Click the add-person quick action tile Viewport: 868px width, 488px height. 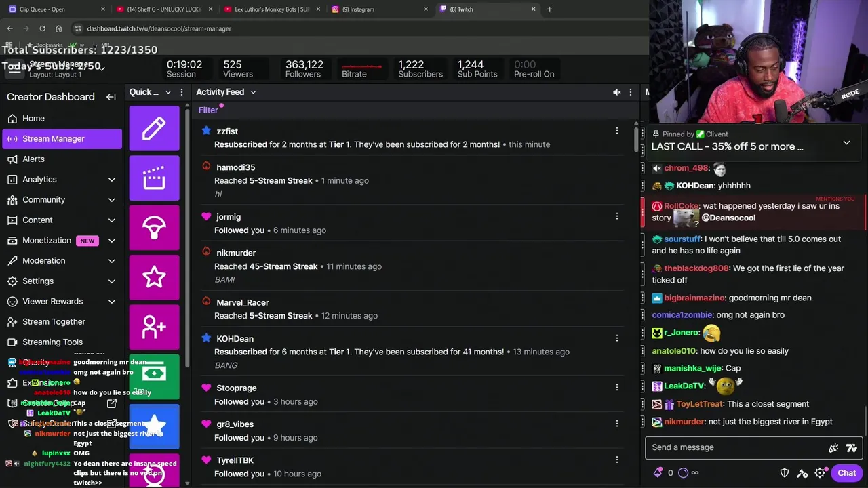[154, 327]
